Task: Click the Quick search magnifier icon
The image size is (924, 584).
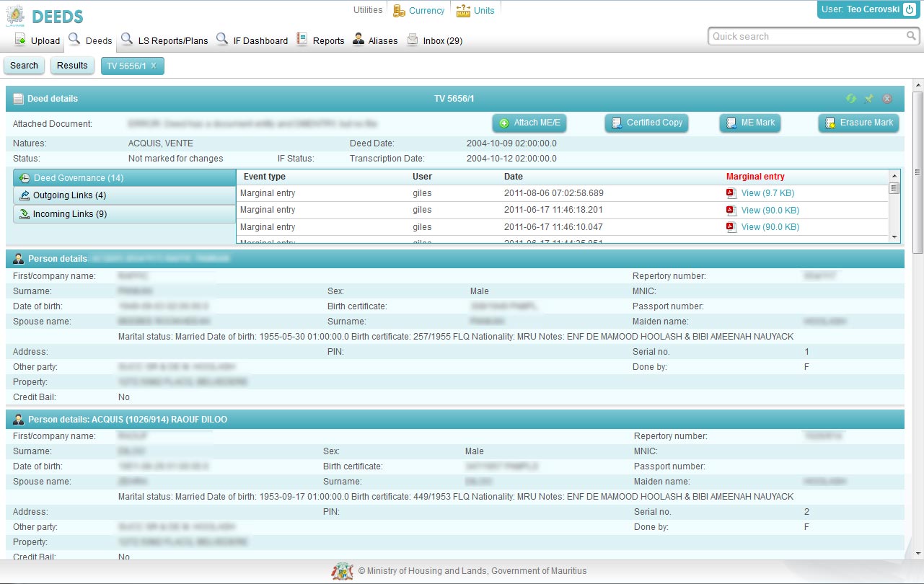Action: [912, 36]
